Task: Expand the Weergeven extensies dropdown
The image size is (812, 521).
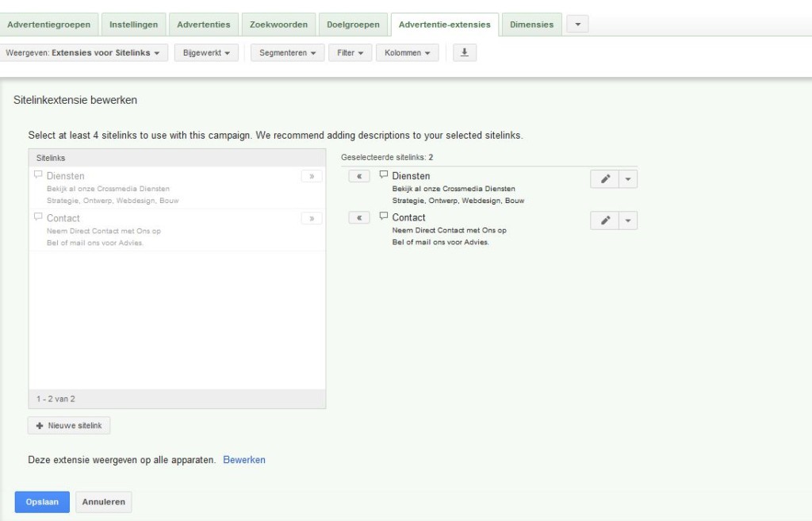Action: pyautogui.click(x=83, y=53)
